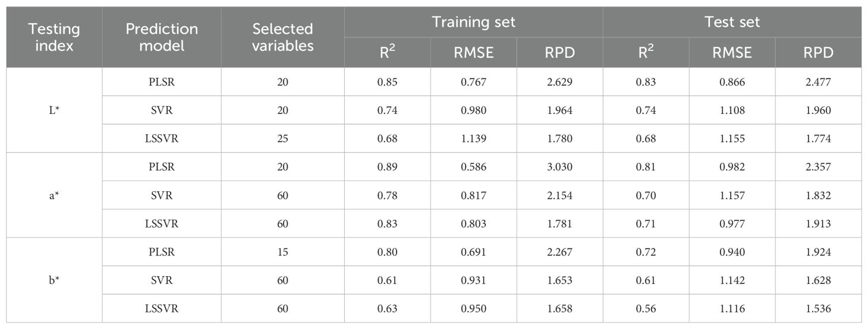Select the RMSE value 0.586
Image resolution: width=868 pixels, height=329 pixels.
pos(473,167)
